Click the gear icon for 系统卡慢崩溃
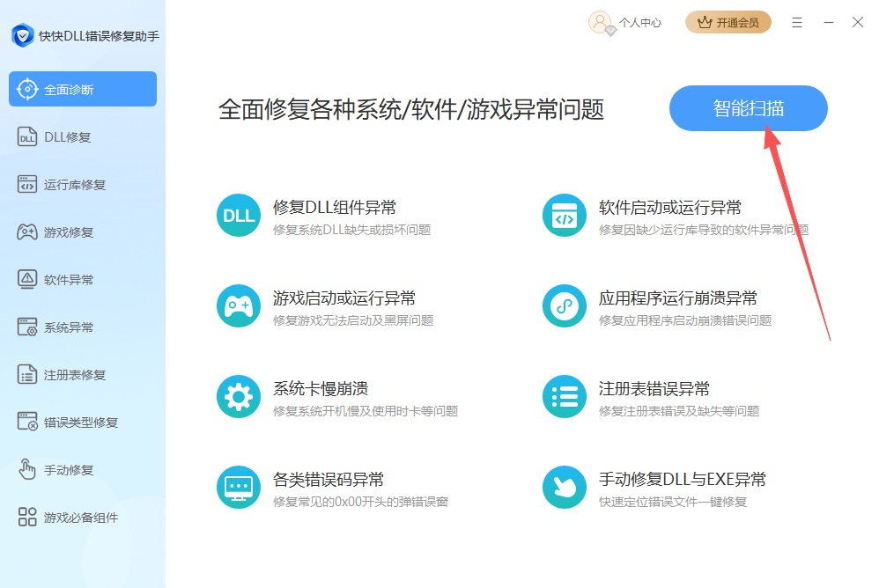 pos(239,397)
